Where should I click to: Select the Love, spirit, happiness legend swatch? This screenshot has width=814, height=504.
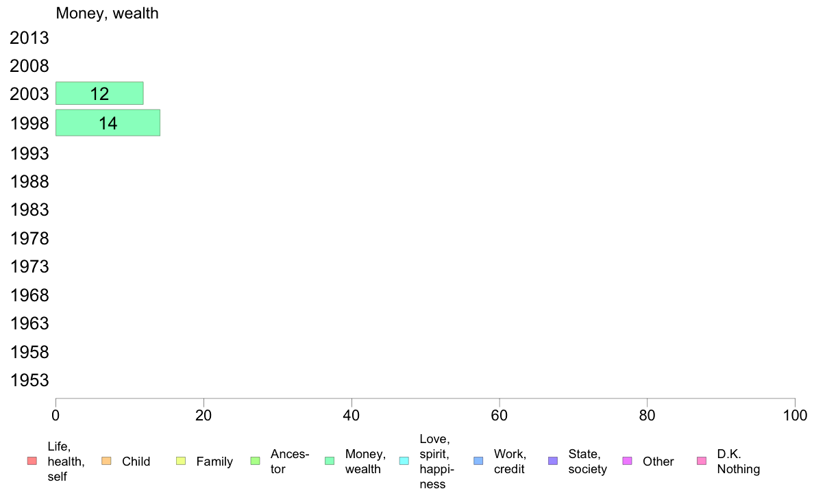(404, 461)
